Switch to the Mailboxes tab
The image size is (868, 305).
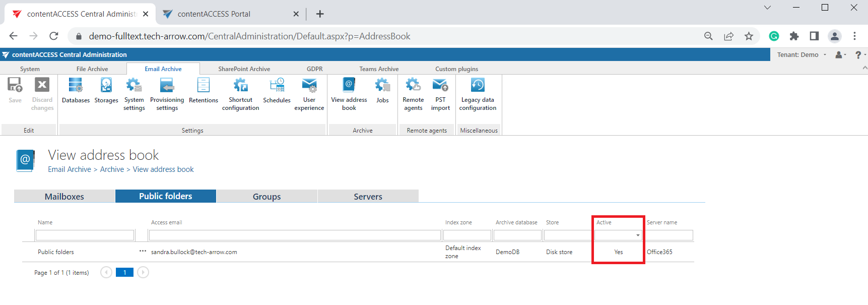[64, 197]
